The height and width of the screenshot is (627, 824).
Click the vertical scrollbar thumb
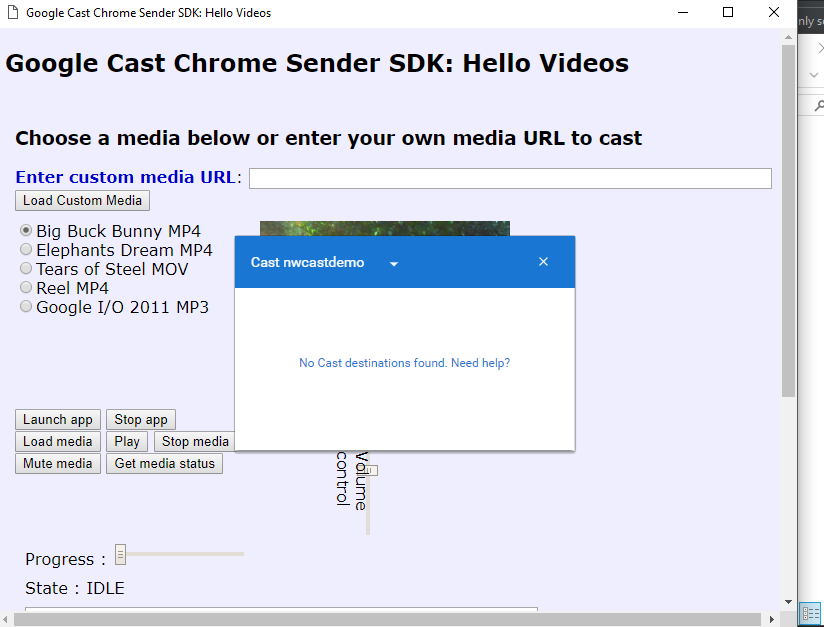pyautogui.click(x=788, y=221)
